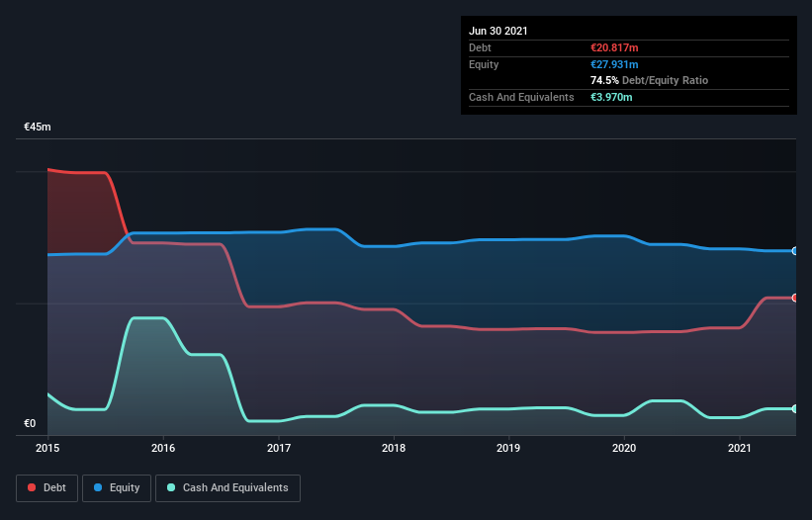This screenshot has width=812, height=520.
Task: Click the Debt endpoint marker on chart
Action: click(x=795, y=298)
